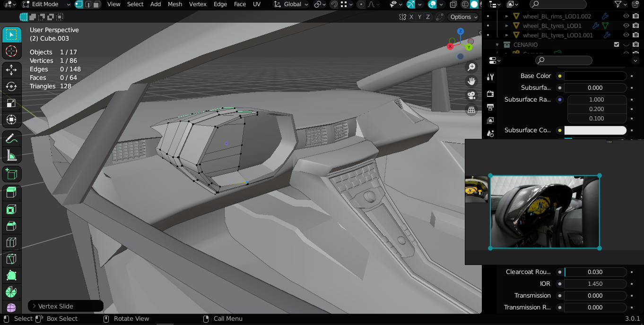Viewport: 644px width, 325px height.
Task: Pick the Spin tool
Action: click(x=12, y=292)
